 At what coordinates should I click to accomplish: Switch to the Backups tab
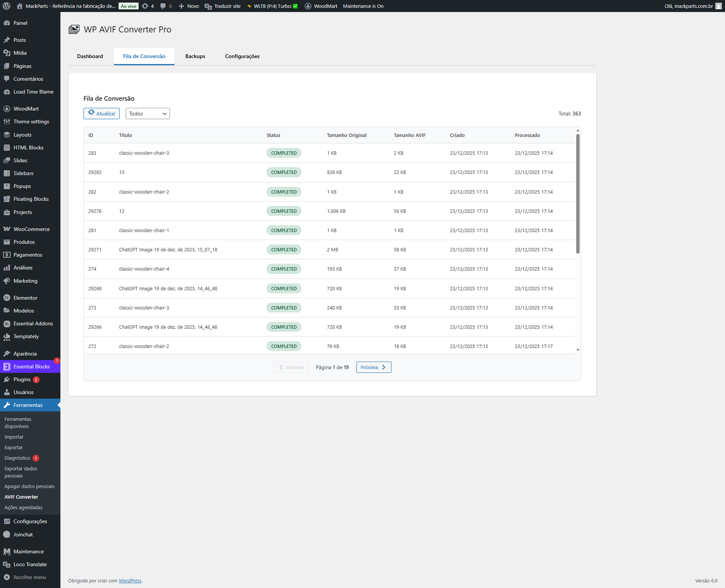(x=195, y=57)
